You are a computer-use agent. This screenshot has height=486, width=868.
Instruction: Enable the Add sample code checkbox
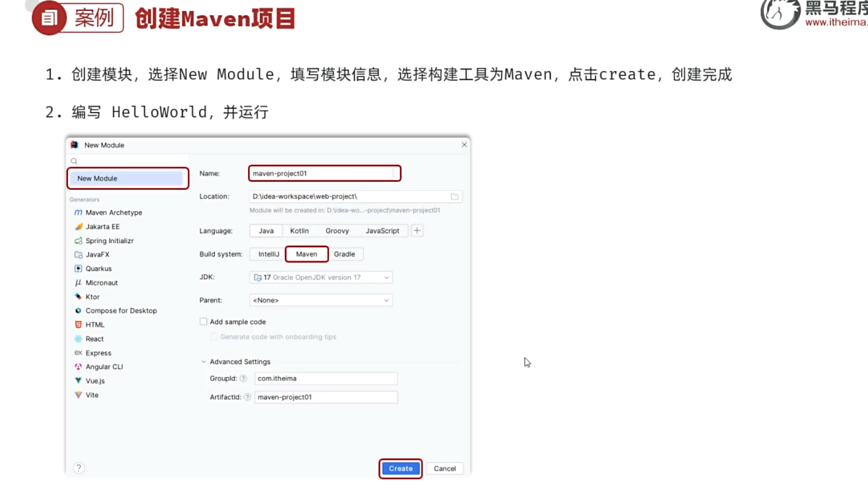coord(203,322)
